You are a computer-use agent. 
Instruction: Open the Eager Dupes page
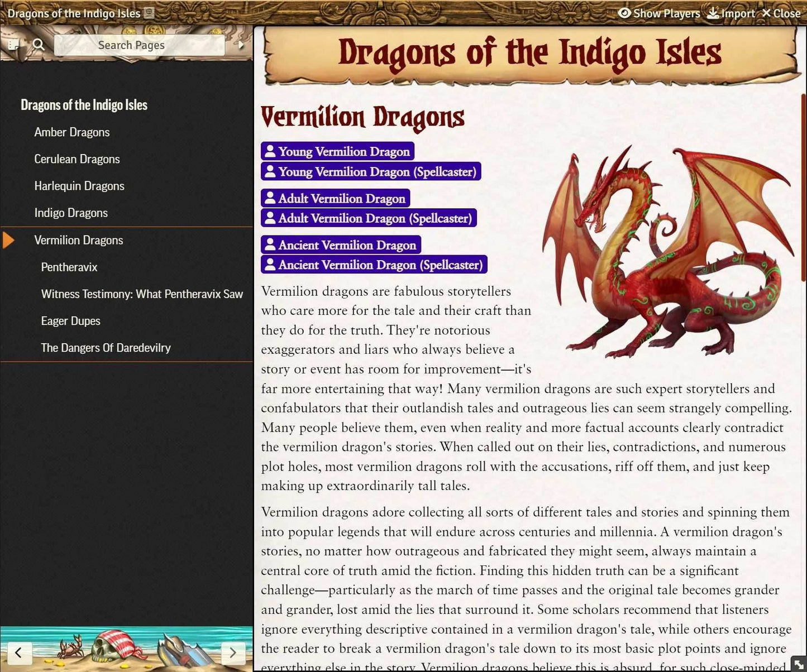pos(70,320)
